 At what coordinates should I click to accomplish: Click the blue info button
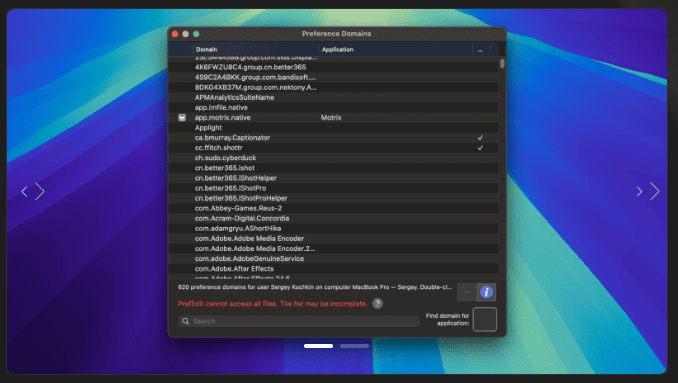tap(486, 292)
